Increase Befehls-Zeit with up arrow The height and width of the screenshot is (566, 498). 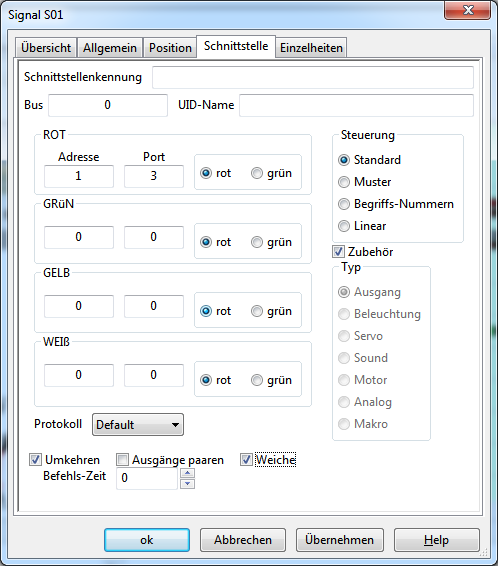(x=187, y=473)
